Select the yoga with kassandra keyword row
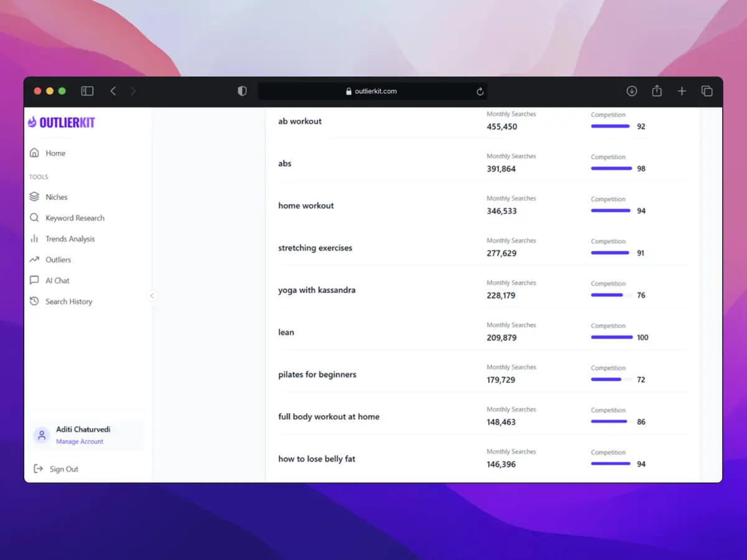Image resolution: width=747 pixels, height=560 pixels. (x=317, y=290)
